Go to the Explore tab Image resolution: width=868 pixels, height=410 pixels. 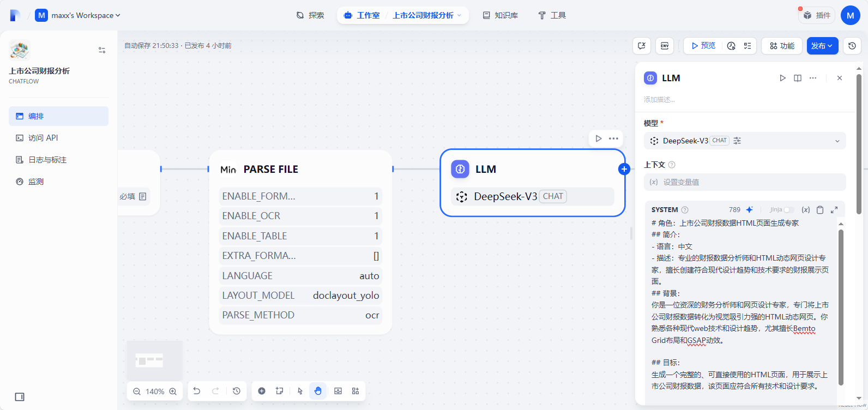click(310, 15)
